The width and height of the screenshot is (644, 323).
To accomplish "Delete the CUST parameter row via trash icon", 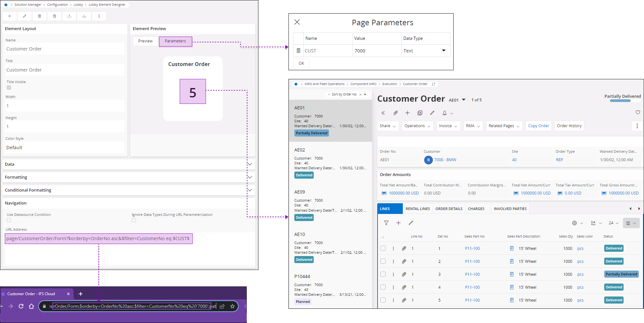I will coord(299,51).
